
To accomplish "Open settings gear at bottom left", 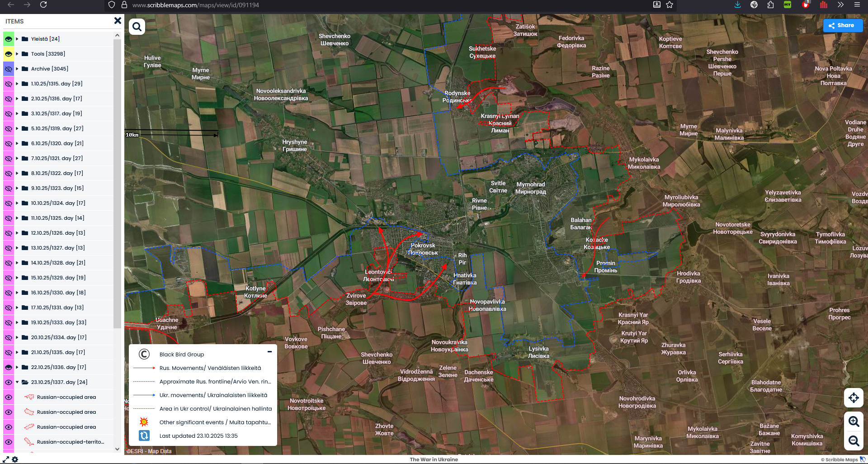I will 15,459.
